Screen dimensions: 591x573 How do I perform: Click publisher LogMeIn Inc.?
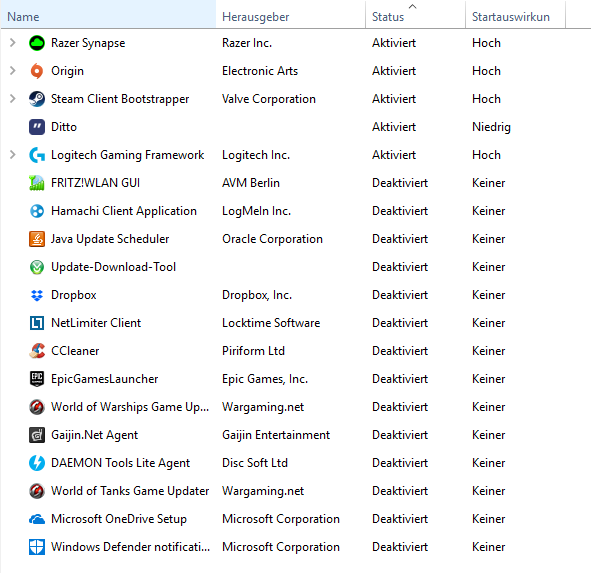[256, 211]
